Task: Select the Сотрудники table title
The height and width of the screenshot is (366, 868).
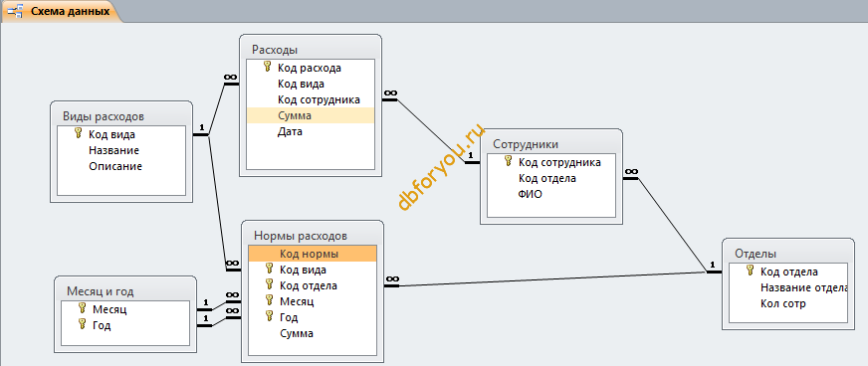Action: click(x=526, y=144)
